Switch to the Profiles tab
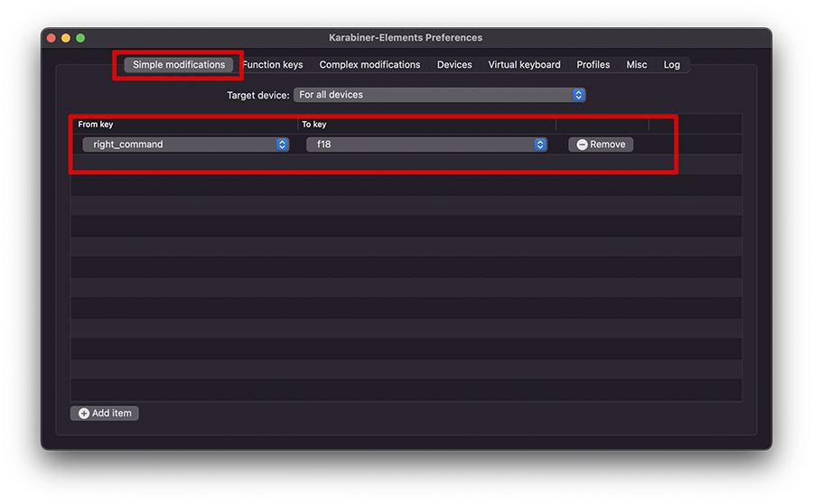The image size is (813, 504). click(593, 65)
